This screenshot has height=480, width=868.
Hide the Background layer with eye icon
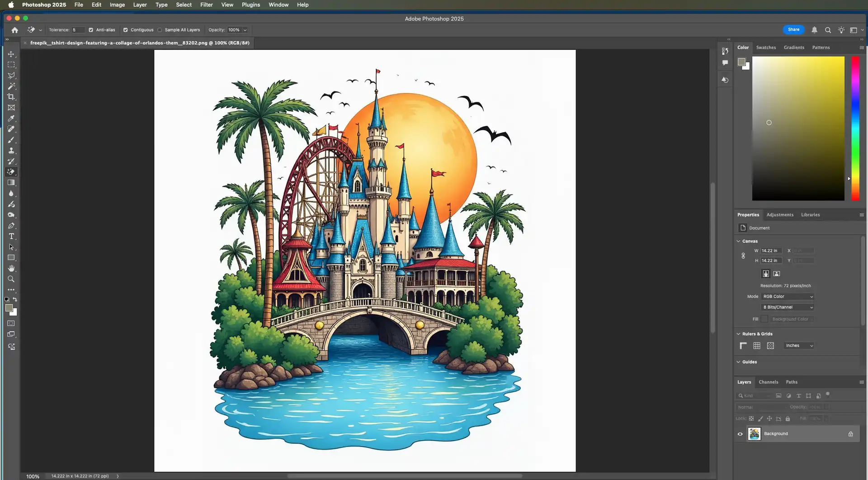(740, 434)
